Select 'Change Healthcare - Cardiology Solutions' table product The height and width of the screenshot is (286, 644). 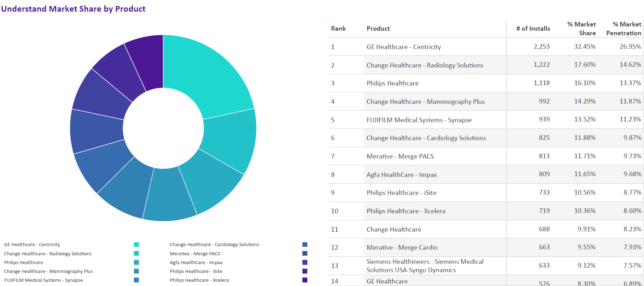coord(426,138)
